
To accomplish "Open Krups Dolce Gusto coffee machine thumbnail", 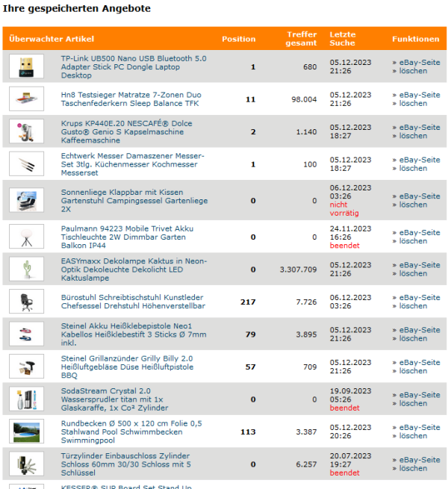I will tap(27, 131).
